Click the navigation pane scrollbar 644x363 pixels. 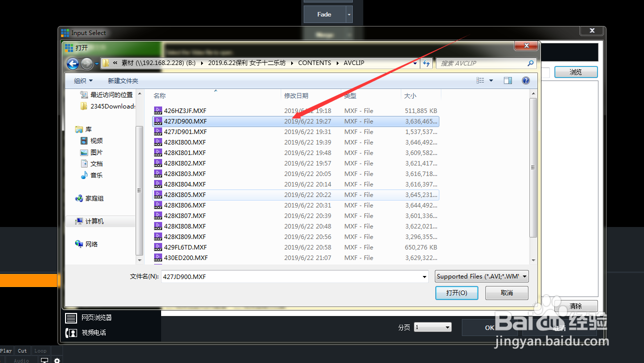tap(140, 190)
